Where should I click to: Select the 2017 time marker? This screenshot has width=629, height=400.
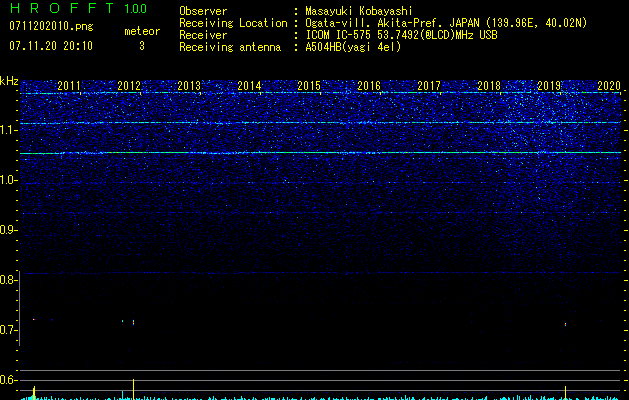pos(429,87)
